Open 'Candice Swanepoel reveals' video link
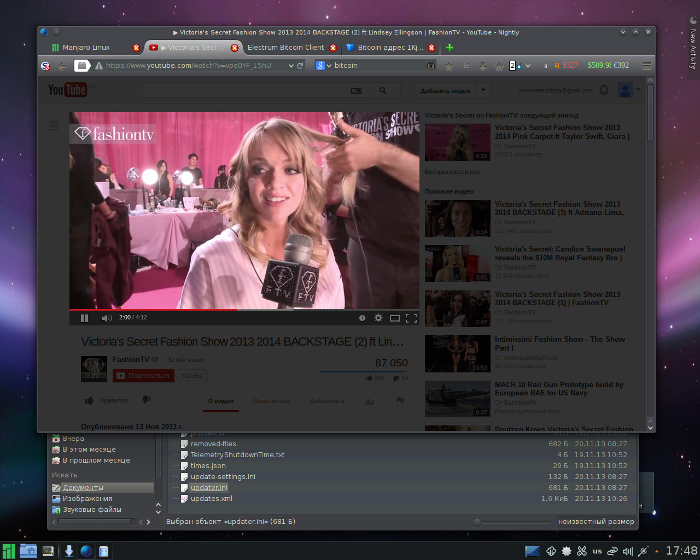Image resolution: width=700 pixels, height=560 pixels. pos(560,253)
